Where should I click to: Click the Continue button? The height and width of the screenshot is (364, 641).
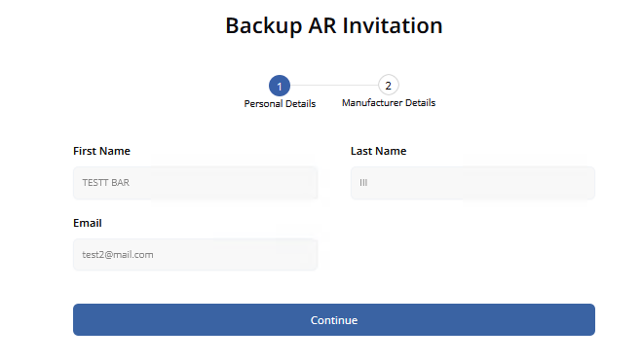[x=334, y=319]
